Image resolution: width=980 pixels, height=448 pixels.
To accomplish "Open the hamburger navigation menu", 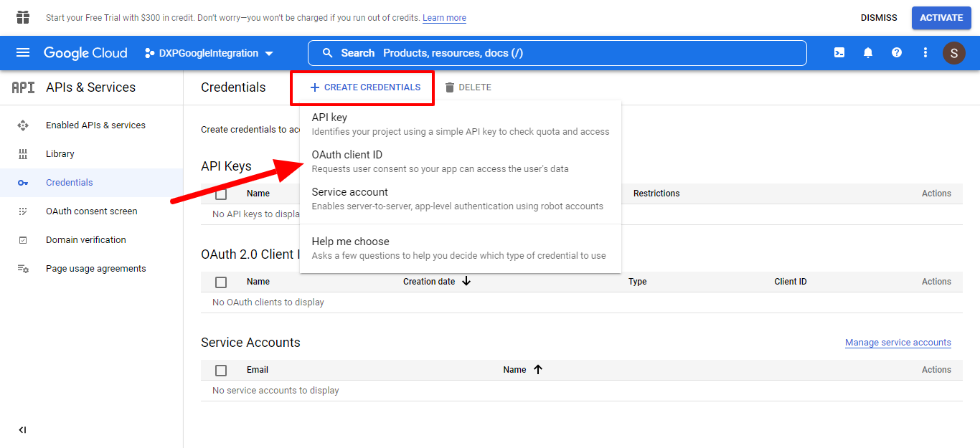I will coord(23,53).
